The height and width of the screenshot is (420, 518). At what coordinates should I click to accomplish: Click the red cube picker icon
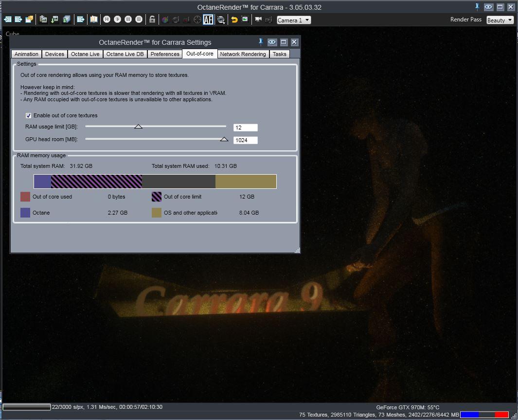[x=186, y=20]
